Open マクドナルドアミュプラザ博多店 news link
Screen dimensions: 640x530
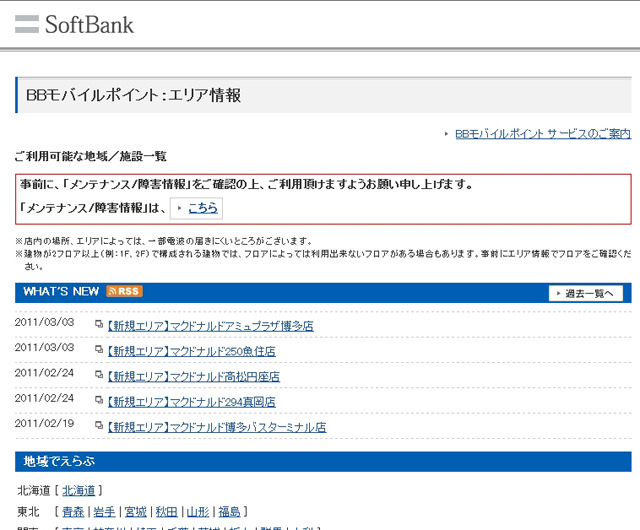tap(211, 326)
